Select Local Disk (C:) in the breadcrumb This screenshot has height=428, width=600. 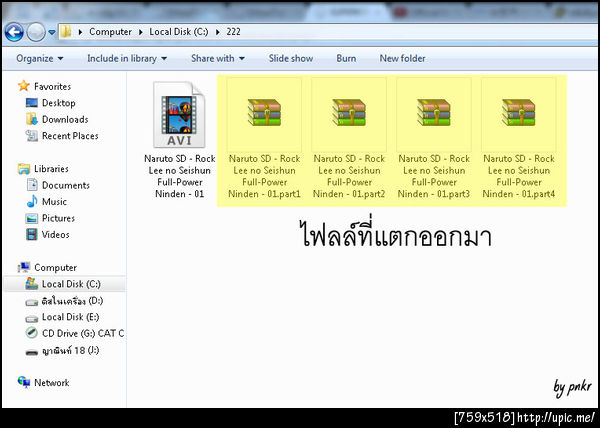tap(179, 32)
